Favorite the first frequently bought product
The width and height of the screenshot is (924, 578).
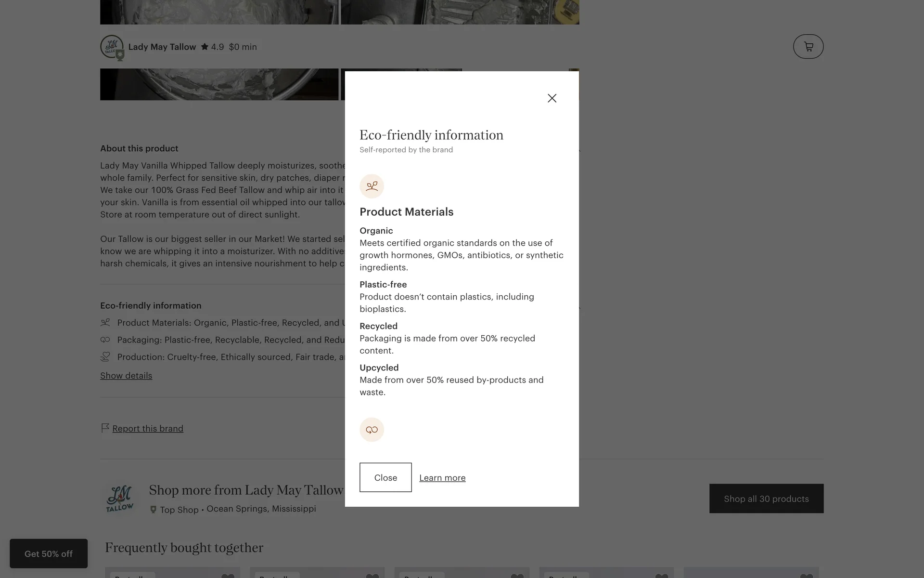[x=228, y=576]
